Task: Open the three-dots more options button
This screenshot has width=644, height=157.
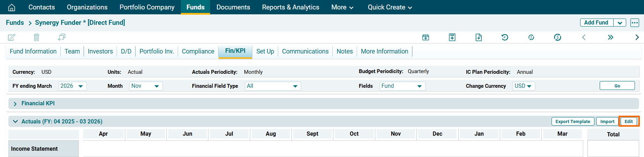Action: pos(635,23)
